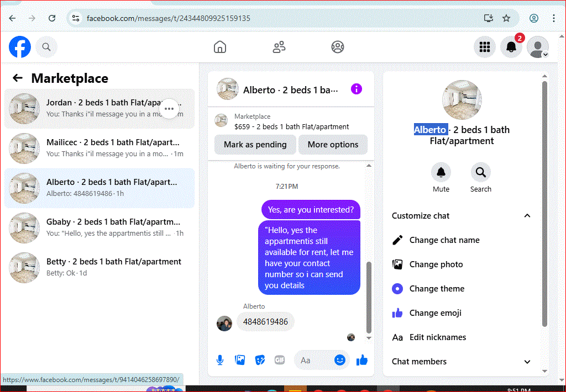Open the Chrome profile icon
This screenshot has height=392, width=566.
click(534, 18)
